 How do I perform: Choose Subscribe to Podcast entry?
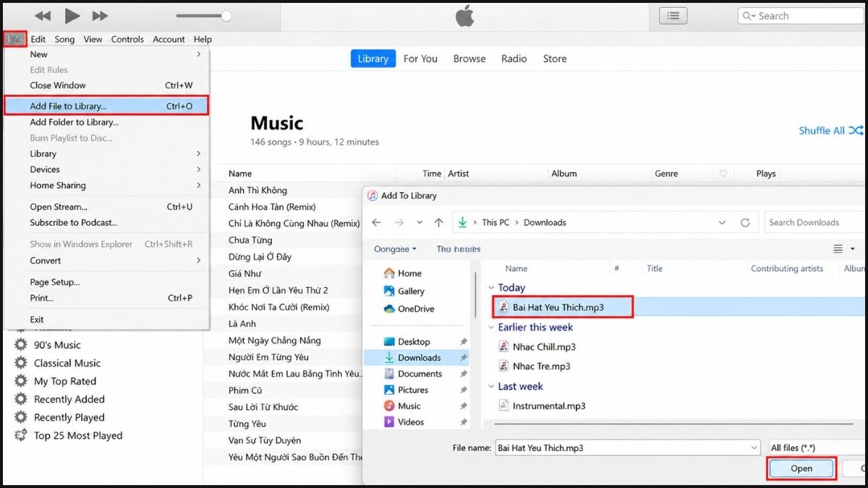[x=106, y=223]
